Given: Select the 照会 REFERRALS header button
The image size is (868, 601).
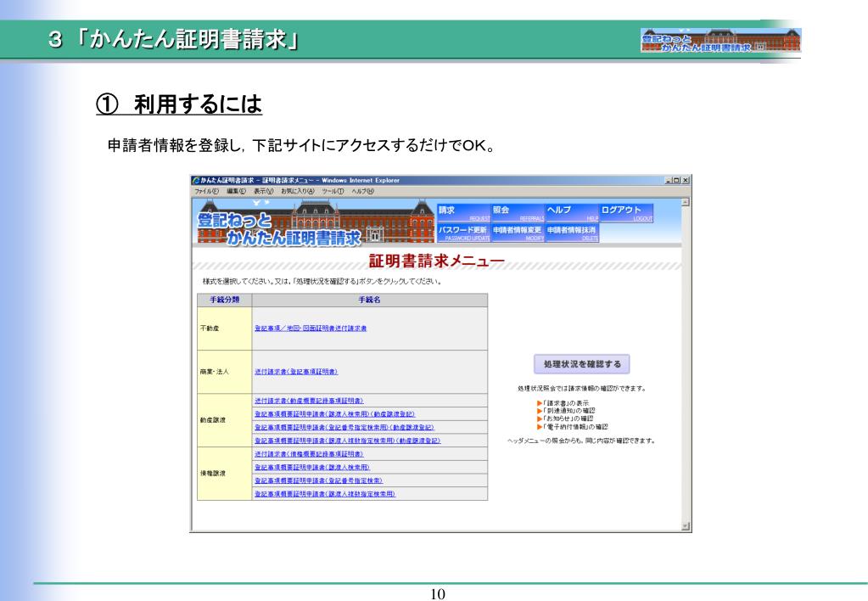Looking at the screenshot, I should point(518,213).
